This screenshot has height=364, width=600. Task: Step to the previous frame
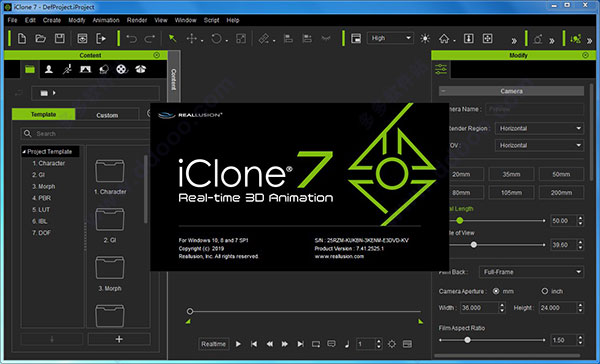tap(269, 344)
